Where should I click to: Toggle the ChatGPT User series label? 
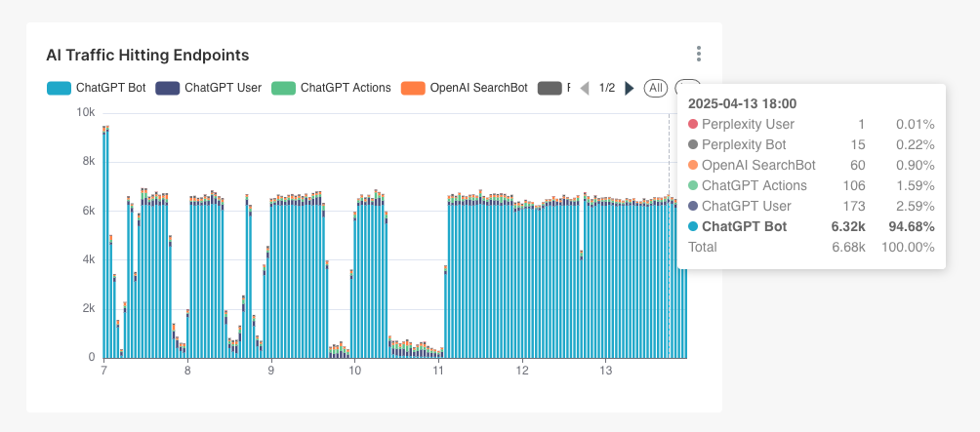tap(223, 88)
